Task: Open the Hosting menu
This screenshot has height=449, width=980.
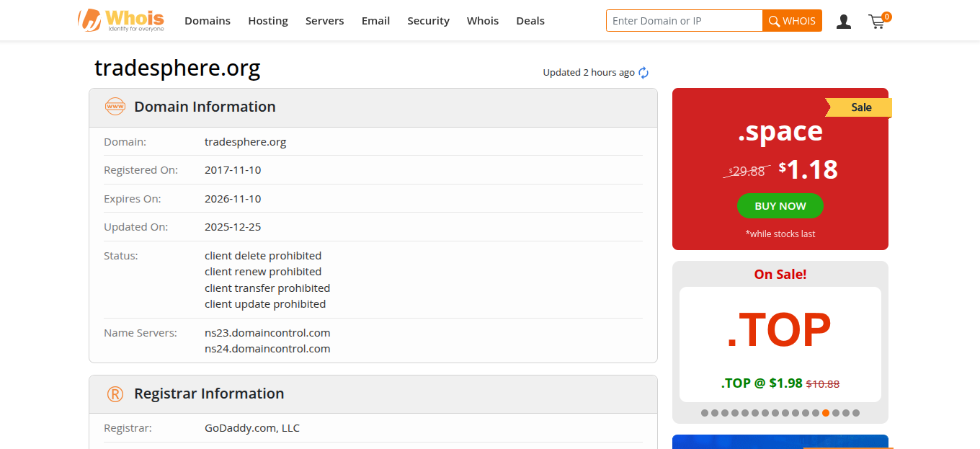Action: pos(268,21)
